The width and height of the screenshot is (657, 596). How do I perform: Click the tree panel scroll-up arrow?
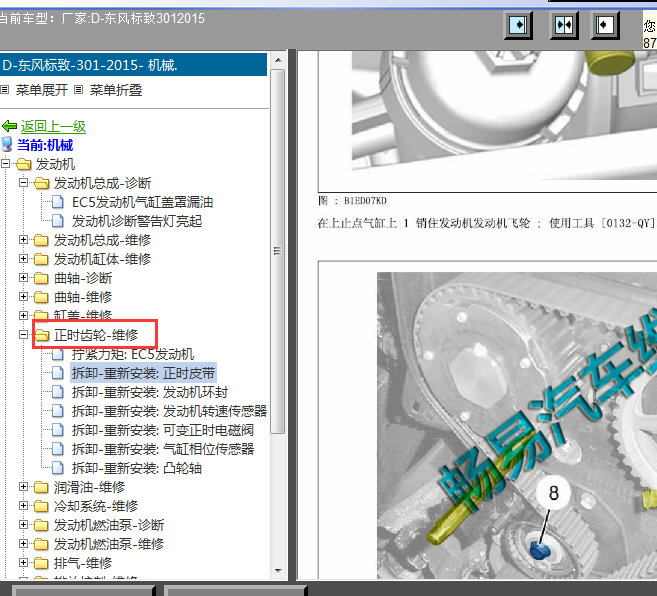278,60
